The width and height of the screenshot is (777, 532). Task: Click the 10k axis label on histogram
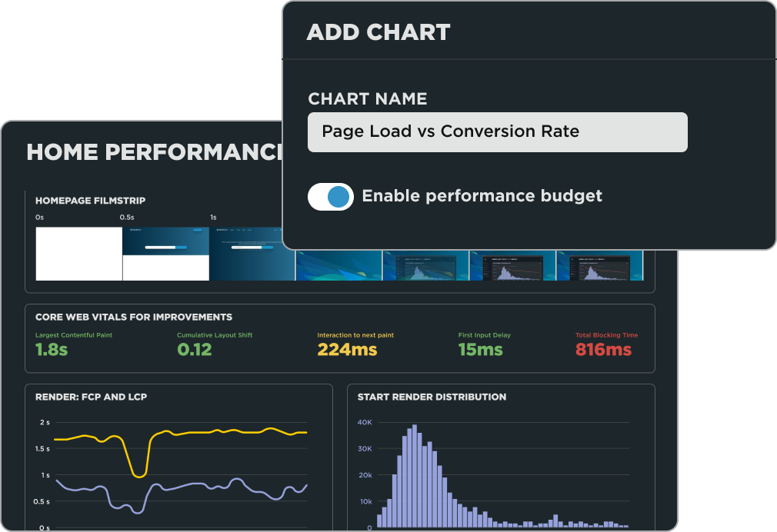point(365,501)
